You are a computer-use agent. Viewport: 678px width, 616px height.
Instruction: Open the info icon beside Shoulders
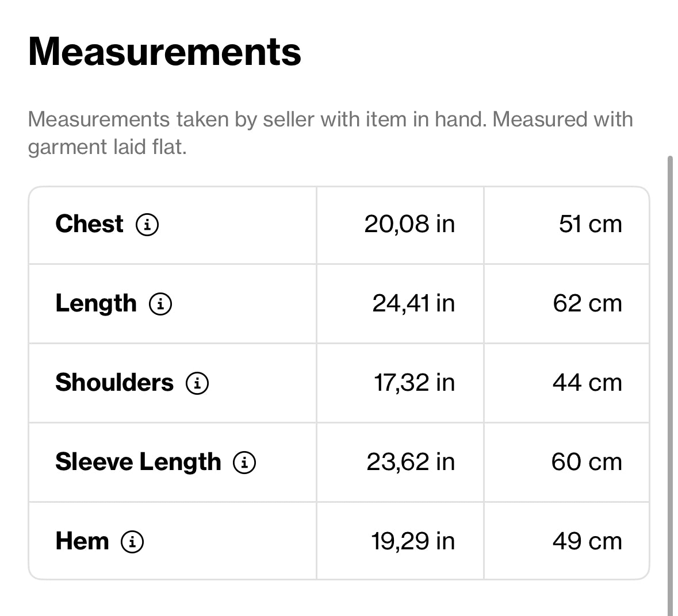(x=197, y=383)
